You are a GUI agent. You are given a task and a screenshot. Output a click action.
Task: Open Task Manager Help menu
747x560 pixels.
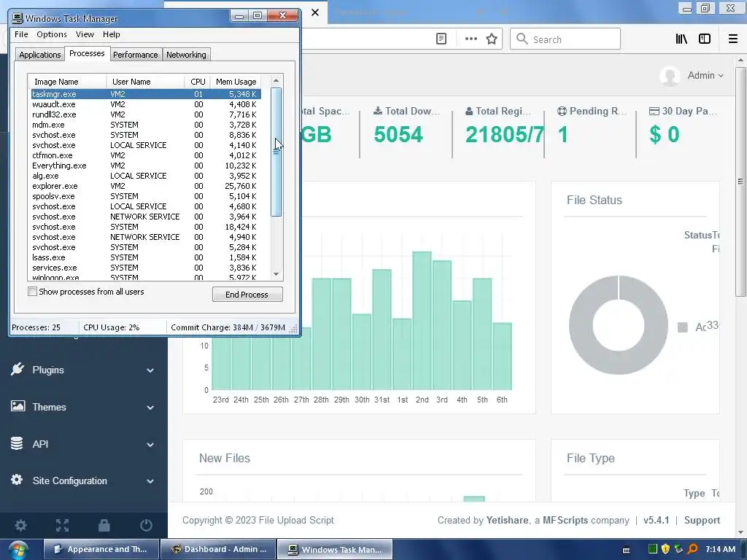pyautogui.click(x=112, y=34)
